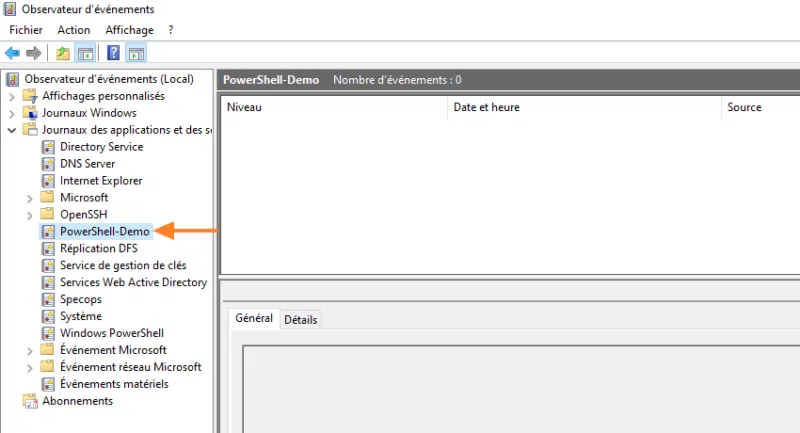The height and width of the screenshot is (433, 800).
Task: Click the PowerShell-Demo log icon
Action: point(48,232)
